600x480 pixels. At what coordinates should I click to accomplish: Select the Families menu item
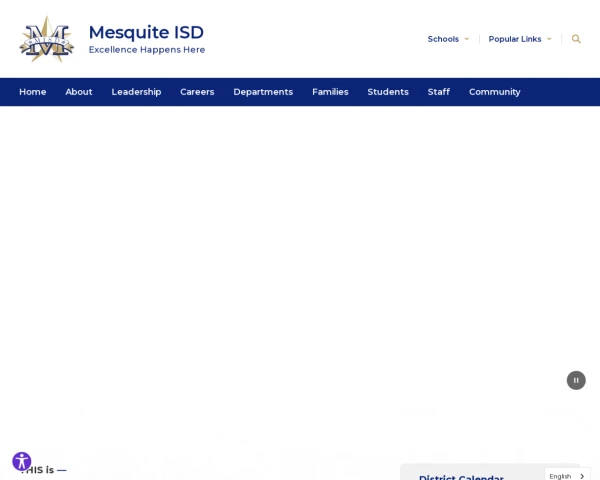click(x=330, y=92)
